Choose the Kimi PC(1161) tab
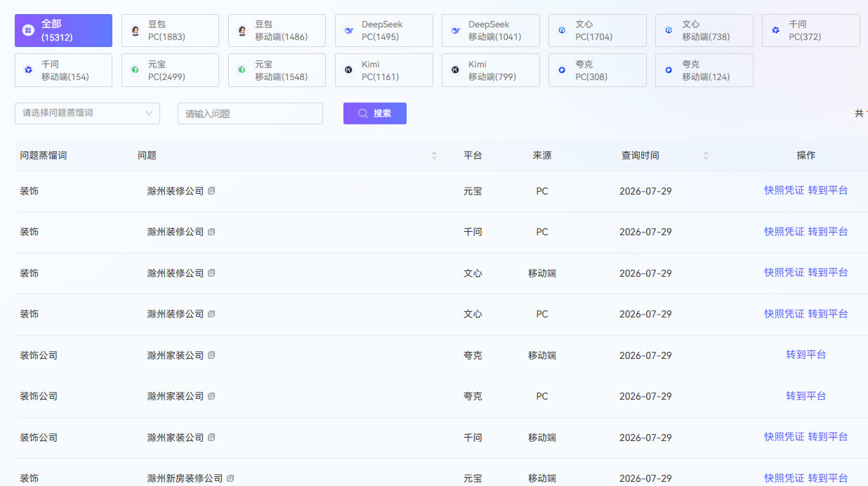Screen dimensions: 868x486 [383, 70]
